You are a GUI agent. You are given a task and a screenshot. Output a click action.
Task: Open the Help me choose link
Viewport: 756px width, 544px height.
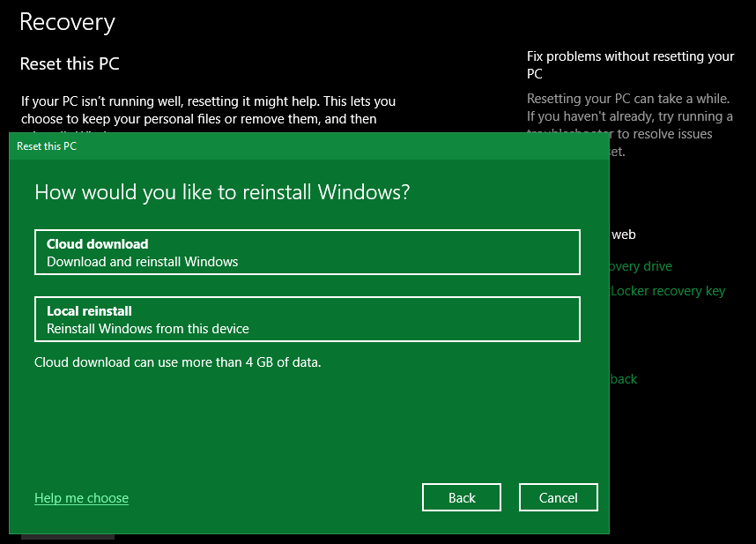[x=81, y=497]
